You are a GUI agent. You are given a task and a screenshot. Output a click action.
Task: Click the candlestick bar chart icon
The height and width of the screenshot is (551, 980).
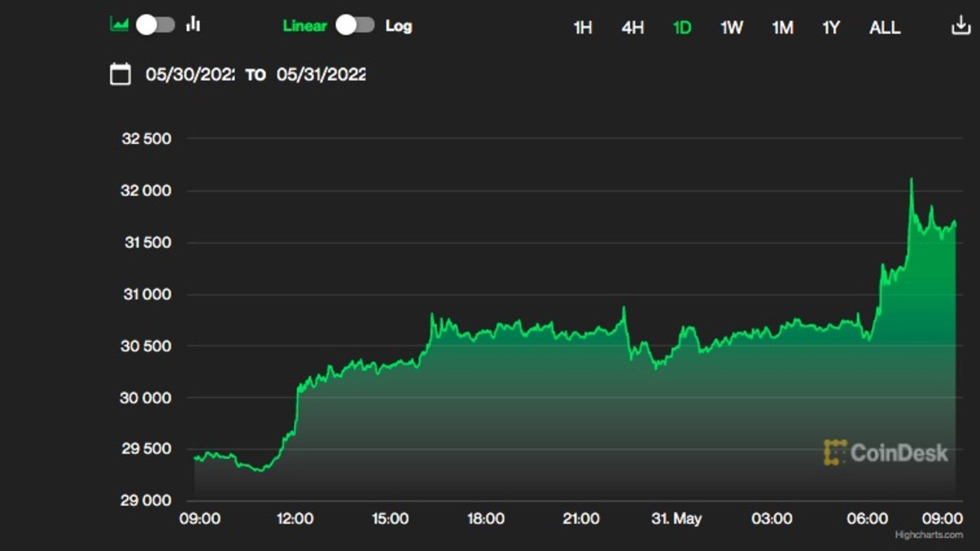tap(193, 24)
